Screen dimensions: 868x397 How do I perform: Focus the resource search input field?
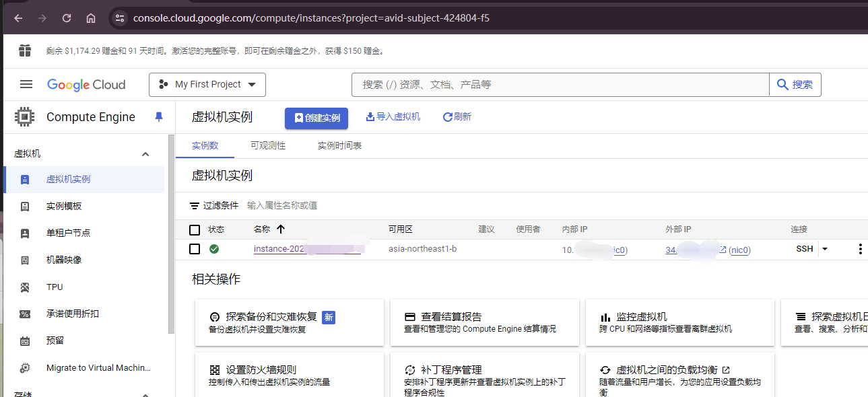click(x=560, y=85)
